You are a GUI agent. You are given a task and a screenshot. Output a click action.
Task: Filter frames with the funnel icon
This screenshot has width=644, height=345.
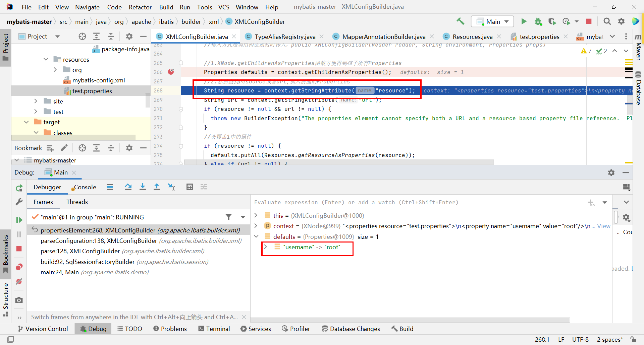point(228,217)
